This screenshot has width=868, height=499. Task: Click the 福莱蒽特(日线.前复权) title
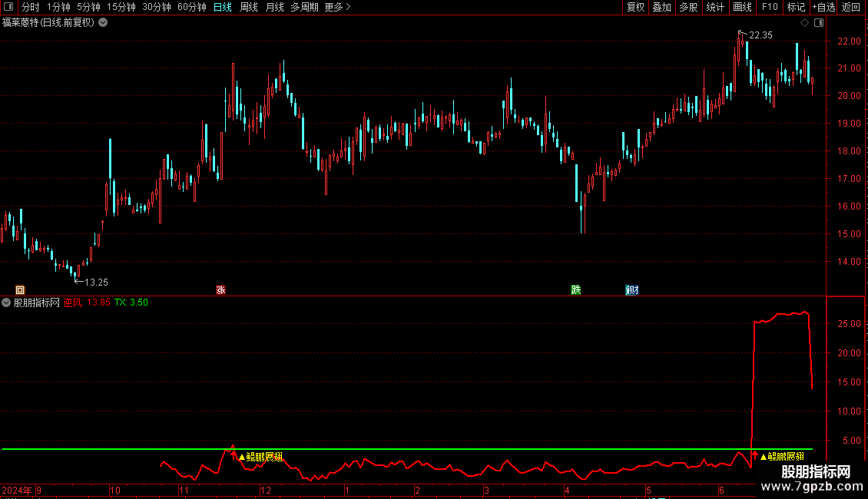pyautogui.click(x=48, y=23)
